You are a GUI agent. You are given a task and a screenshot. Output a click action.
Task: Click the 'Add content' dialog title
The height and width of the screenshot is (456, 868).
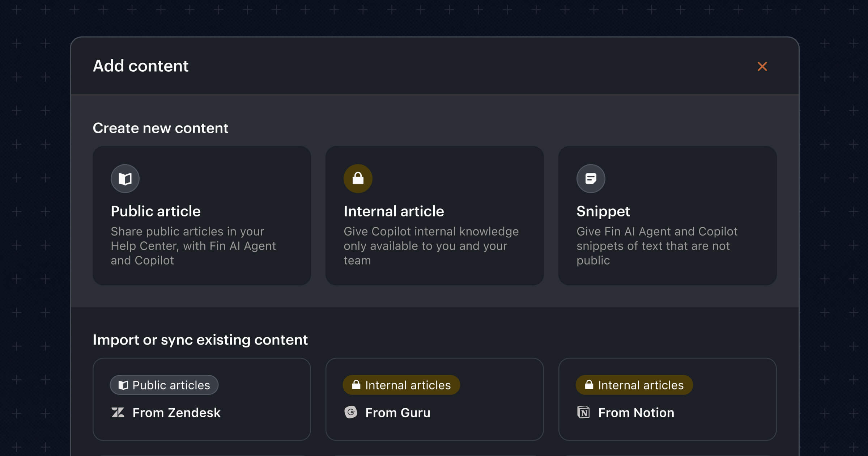point(141,66)
